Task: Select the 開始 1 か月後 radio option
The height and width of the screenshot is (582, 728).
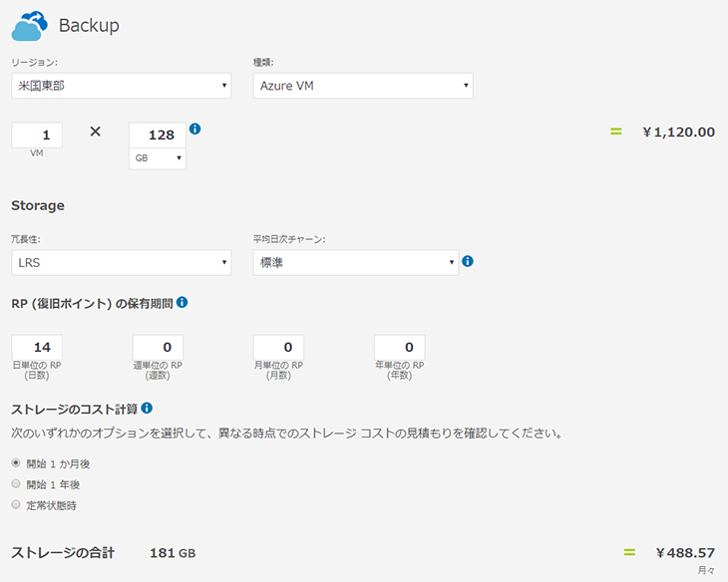Action: 16,463
